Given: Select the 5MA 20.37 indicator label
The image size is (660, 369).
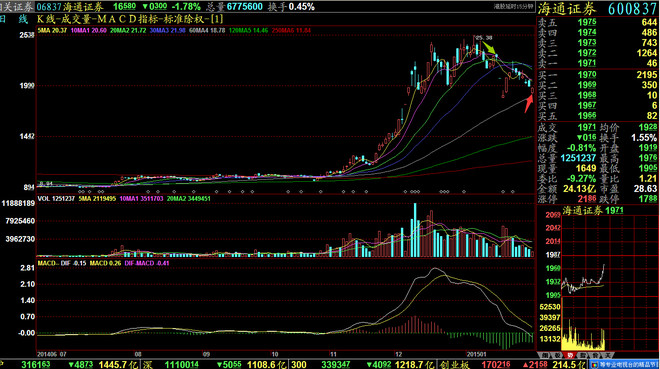Looking at the screenshot, I should [52, 30].
